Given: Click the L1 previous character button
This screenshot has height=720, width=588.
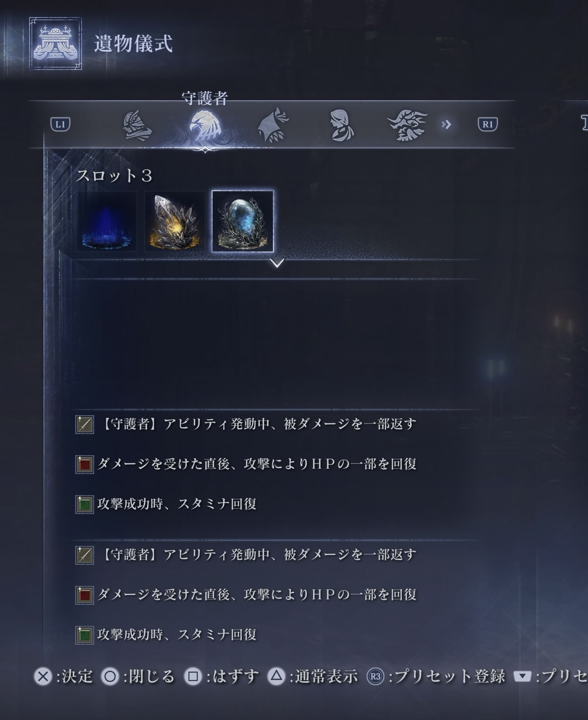Looking at the screenshot, I should tap(60, 124).
